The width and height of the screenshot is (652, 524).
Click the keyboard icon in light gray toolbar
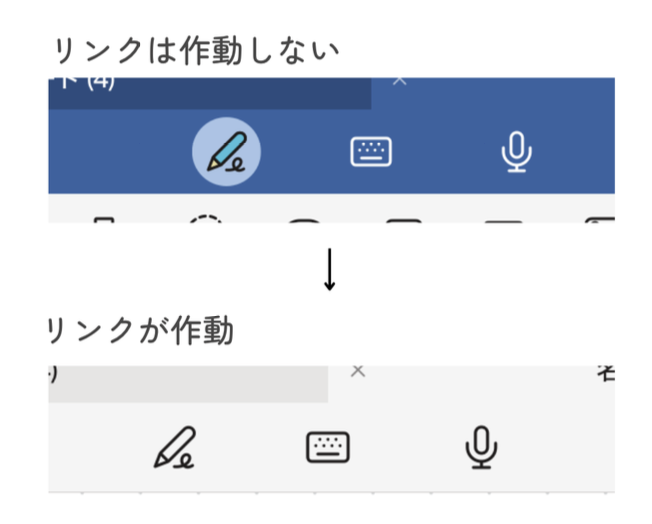(x=328, y=447)
